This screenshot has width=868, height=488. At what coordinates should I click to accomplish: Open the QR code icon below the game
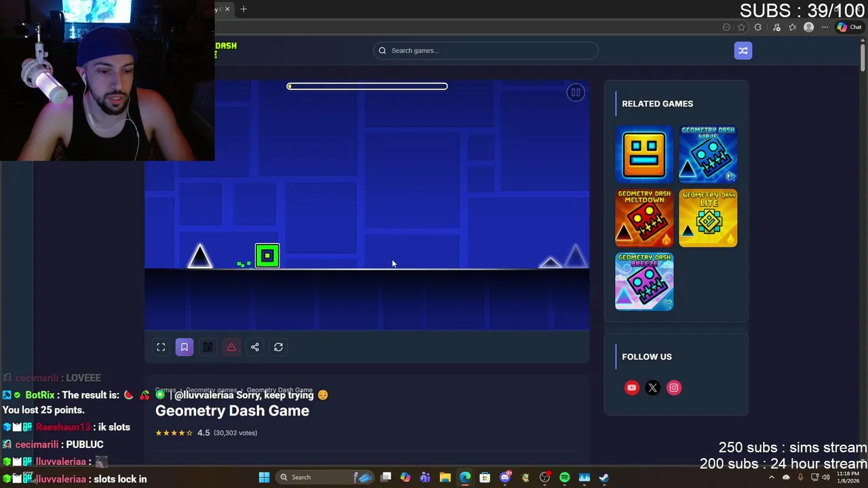click(208, 347)
